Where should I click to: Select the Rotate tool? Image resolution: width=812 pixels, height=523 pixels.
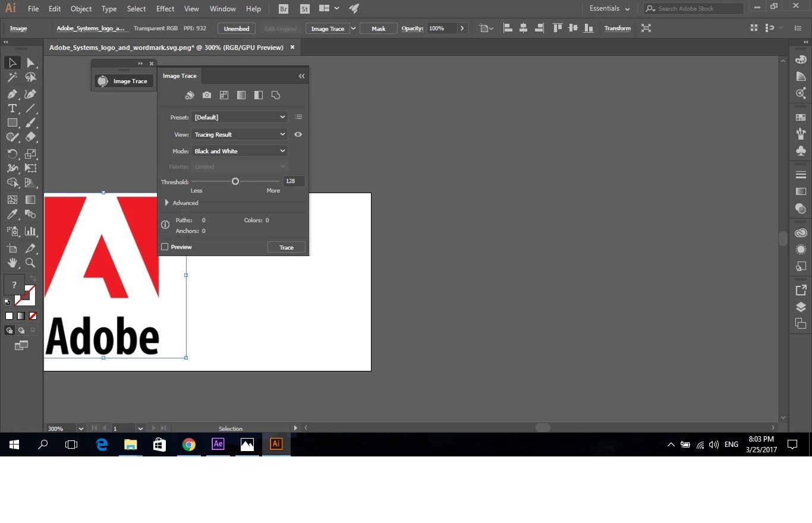(12, 154)
